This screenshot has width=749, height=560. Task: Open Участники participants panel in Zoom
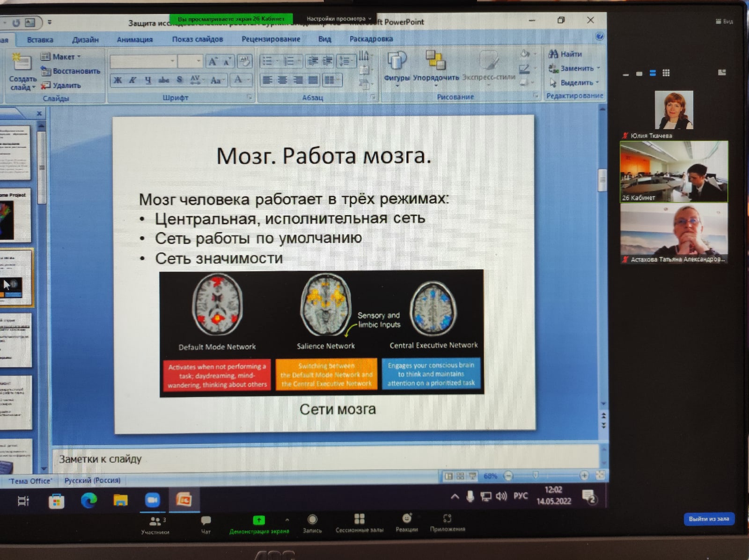coord(156,525)
